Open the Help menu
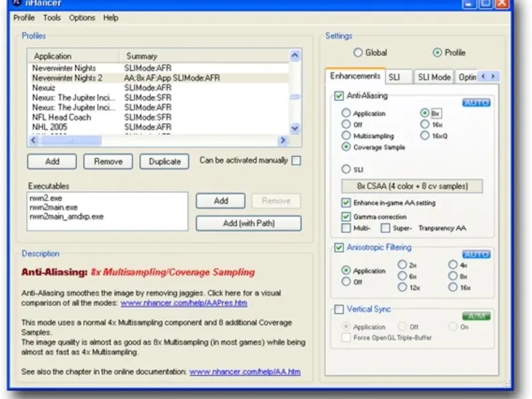 pyautogui.click(x=110, y=18)
